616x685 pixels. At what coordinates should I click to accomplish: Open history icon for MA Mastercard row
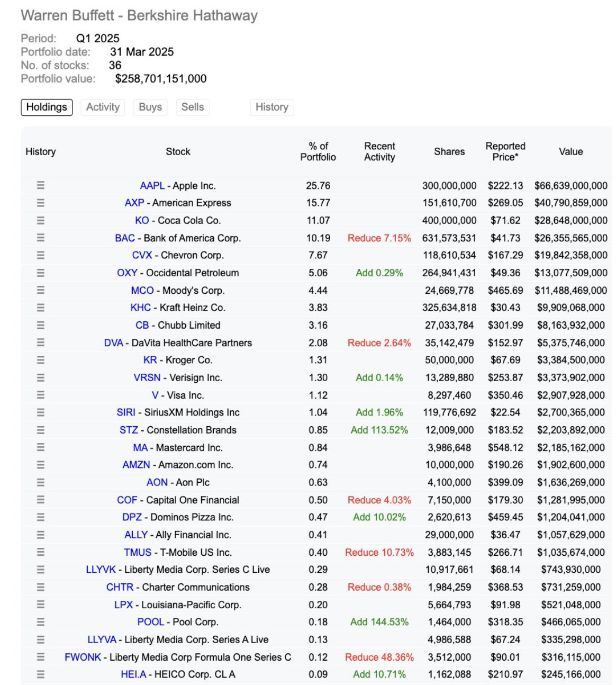coord(41,447)
